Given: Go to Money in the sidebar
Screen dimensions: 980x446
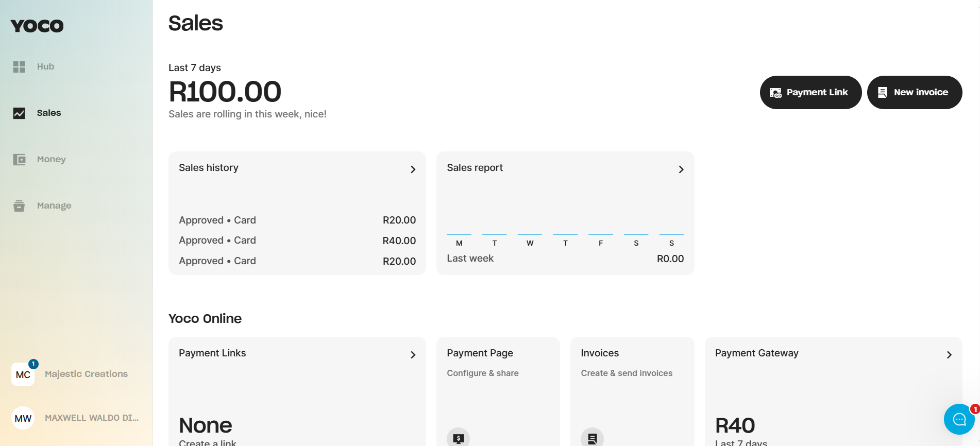Looking at the screenshot, I should (x=51, y=160).
